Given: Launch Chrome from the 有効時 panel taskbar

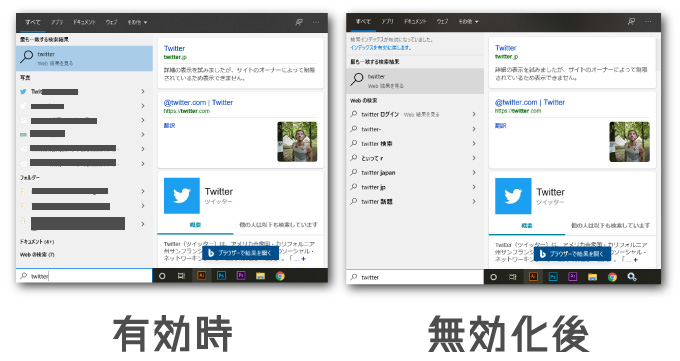Looking at the screenshot, I should click(x=280, y=276).
